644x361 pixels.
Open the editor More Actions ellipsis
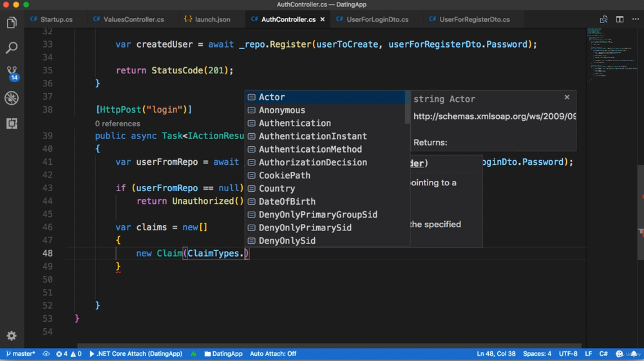(x=636, y=19)
